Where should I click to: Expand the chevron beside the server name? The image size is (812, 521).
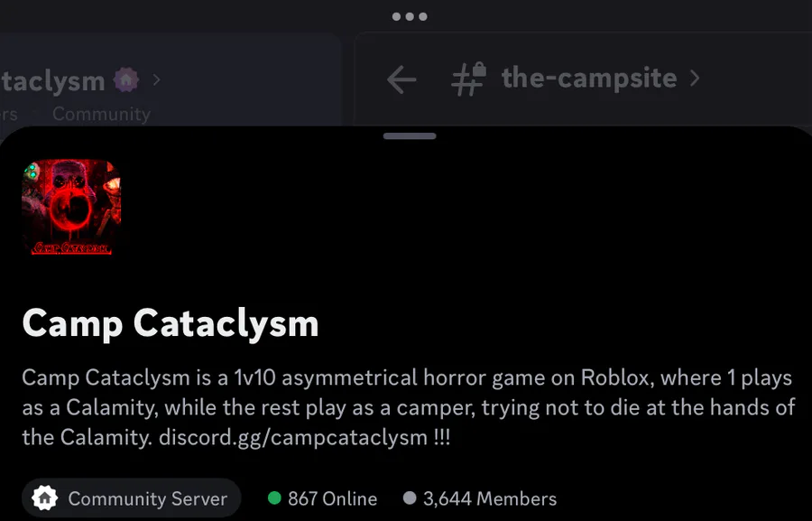coord(157,80)
